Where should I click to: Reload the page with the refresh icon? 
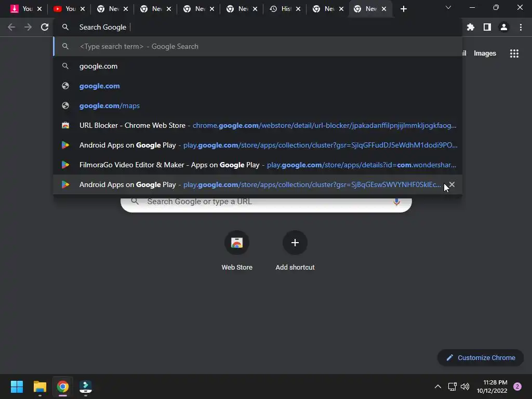point(45,27)
